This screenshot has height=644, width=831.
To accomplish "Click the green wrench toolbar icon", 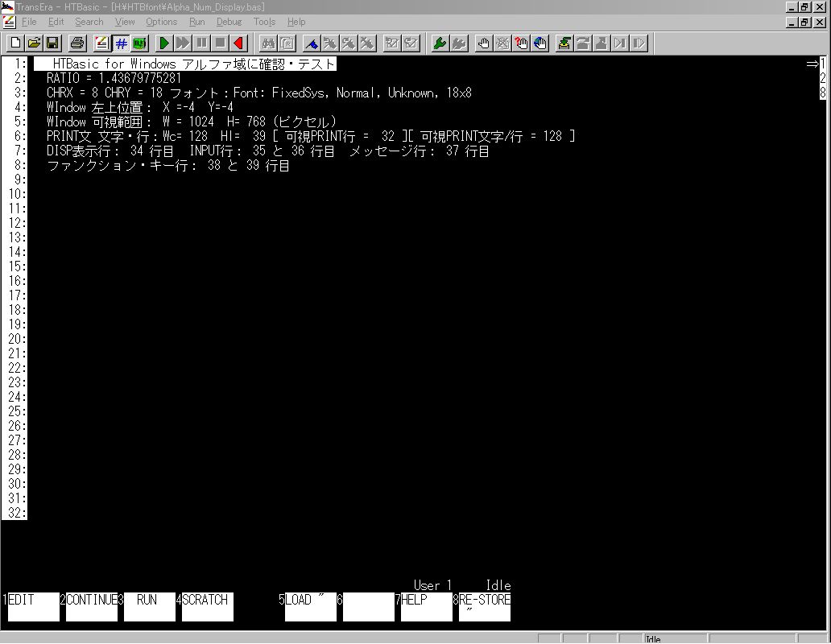I will pos(440,43).
